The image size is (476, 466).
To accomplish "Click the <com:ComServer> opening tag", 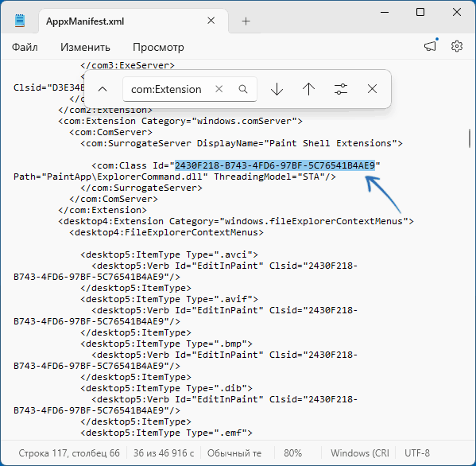I will point(110,133).
